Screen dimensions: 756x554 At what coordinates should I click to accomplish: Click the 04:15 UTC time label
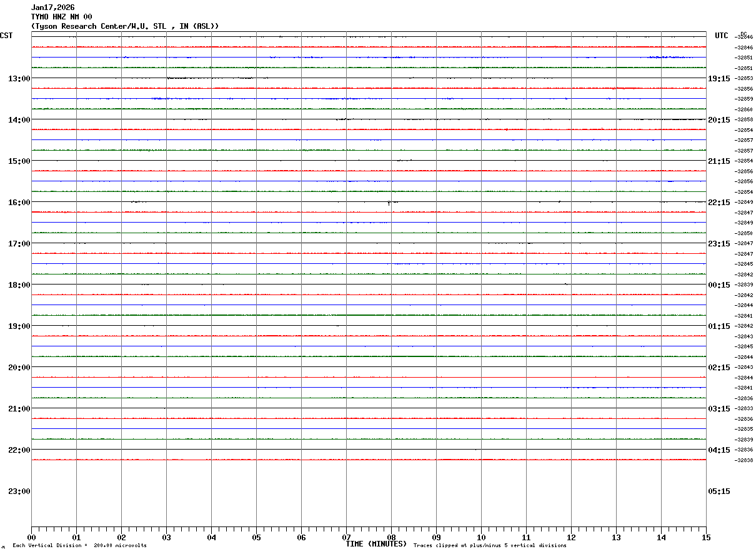click(719, 450)
